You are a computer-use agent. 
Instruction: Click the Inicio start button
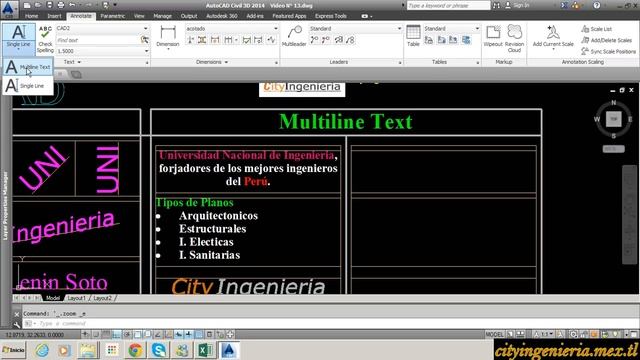click(x=13, y=350)
